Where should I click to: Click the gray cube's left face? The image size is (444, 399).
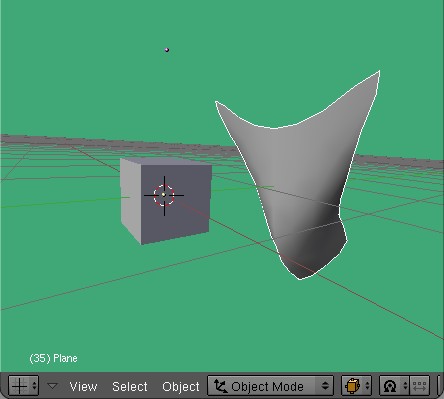tap(131, 200)
